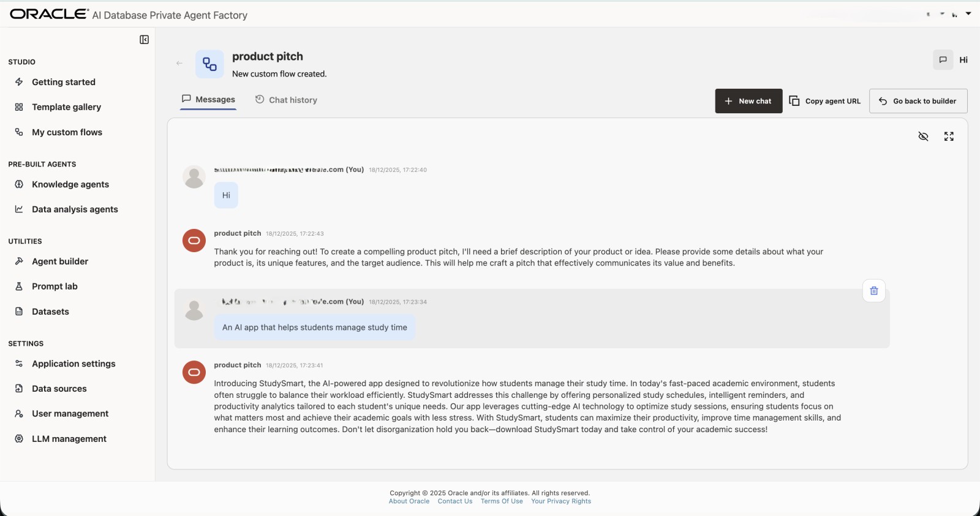Click 'An AI app that helps students' message
Screen dimensions: 980x516
click(x=315, y=327)
